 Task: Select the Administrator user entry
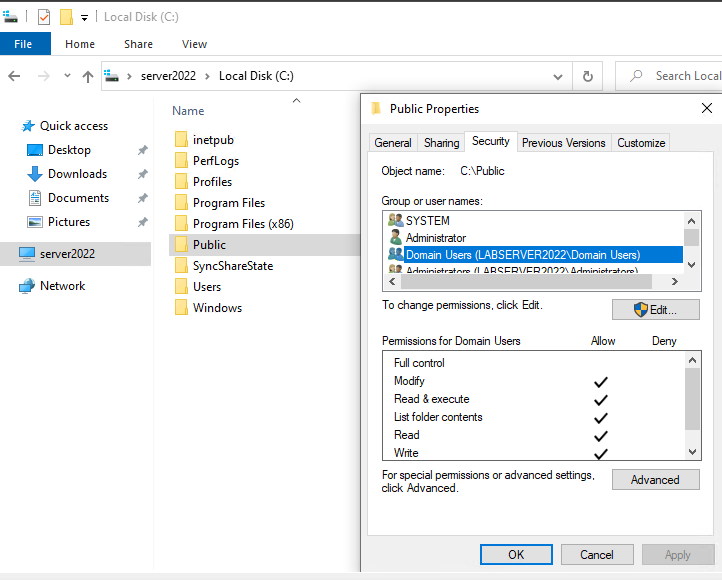coord(435,238)
